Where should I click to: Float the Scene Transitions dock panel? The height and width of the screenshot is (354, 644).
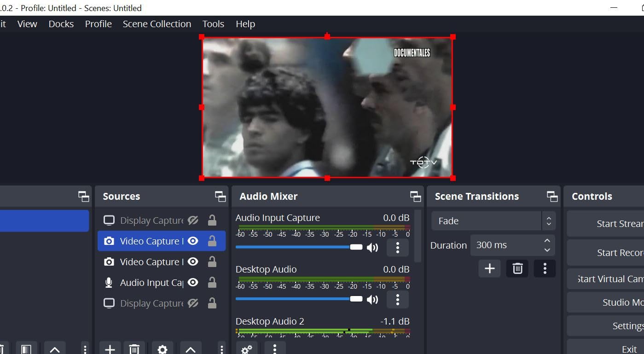(552, 197)
